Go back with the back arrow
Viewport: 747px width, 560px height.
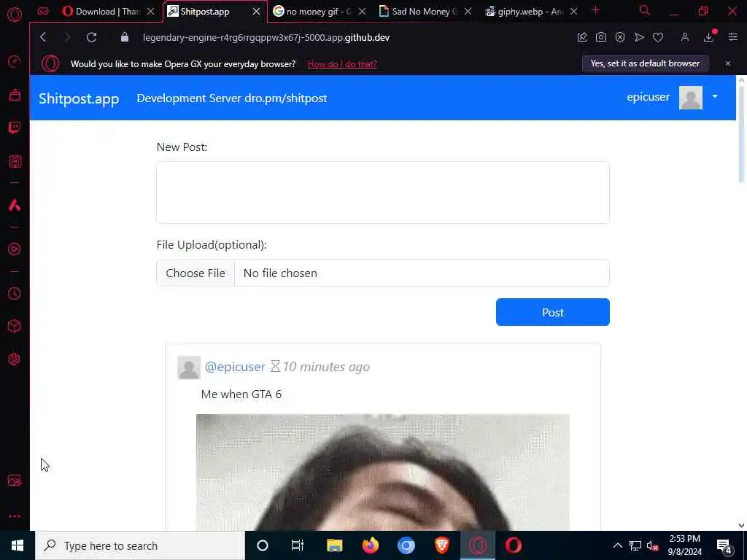pos(43,37)
